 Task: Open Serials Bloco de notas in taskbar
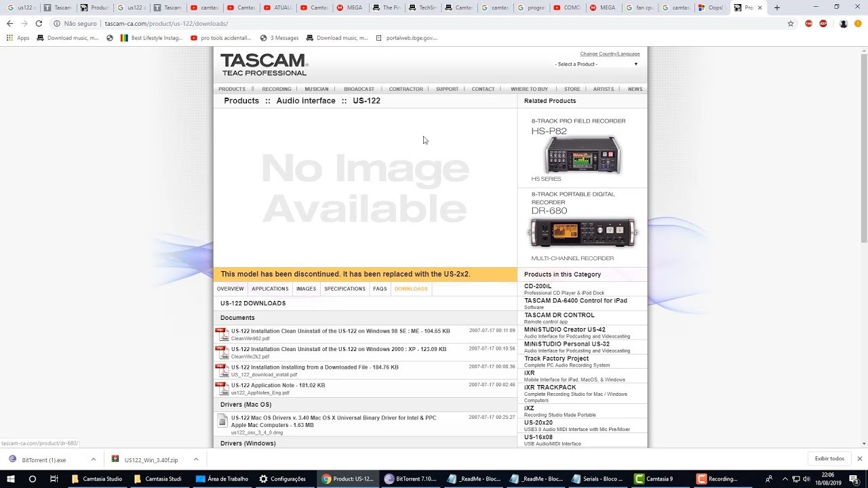(597, 479)
